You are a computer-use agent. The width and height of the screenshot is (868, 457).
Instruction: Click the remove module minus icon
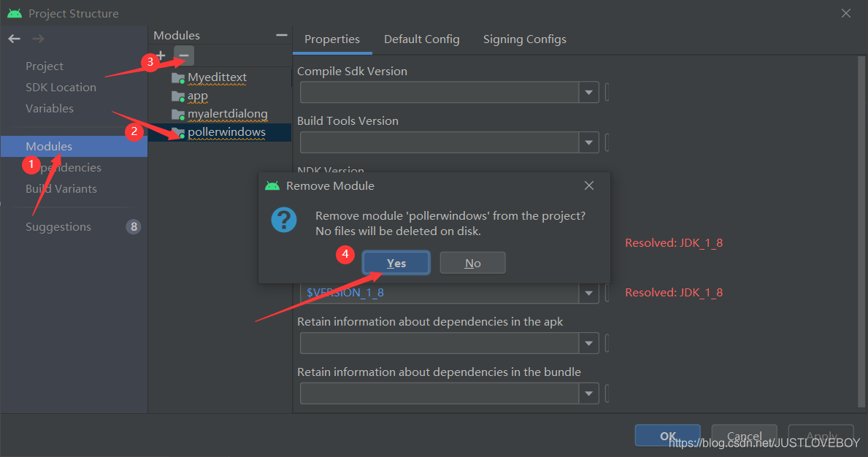click(183, 55)
